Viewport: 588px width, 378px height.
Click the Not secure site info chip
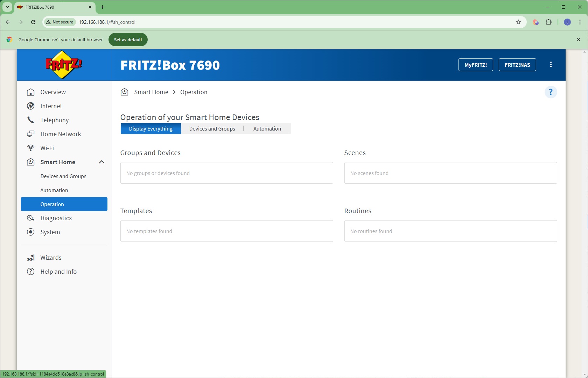(x=59, y=22)
